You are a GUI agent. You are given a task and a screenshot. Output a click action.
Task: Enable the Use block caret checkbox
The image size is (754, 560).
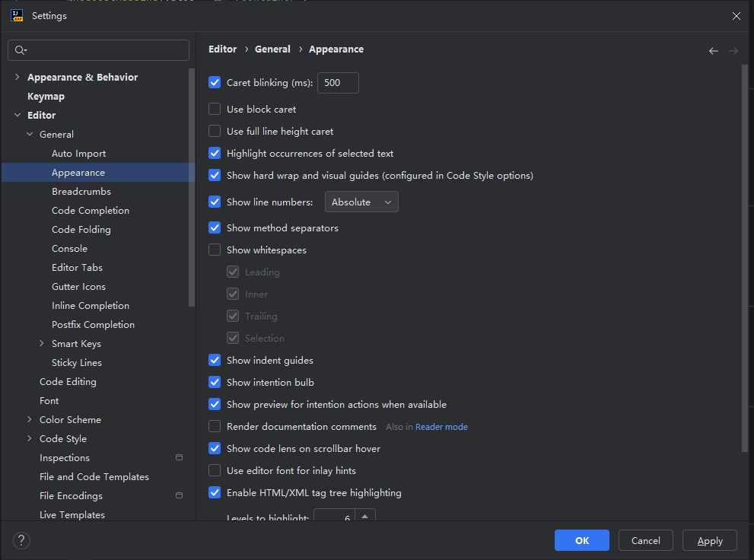point(215,109)
